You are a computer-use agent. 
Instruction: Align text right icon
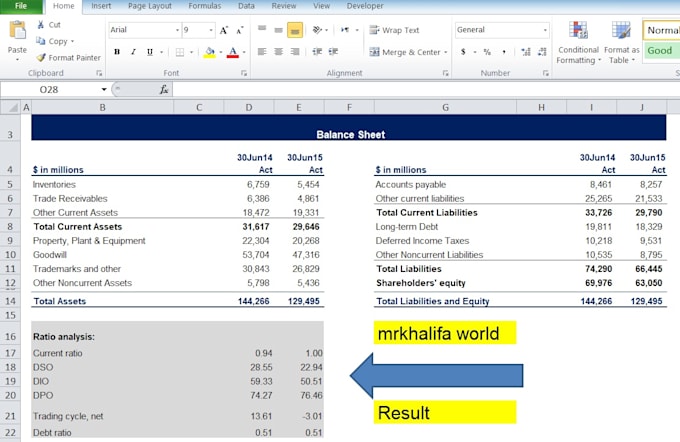295,52
